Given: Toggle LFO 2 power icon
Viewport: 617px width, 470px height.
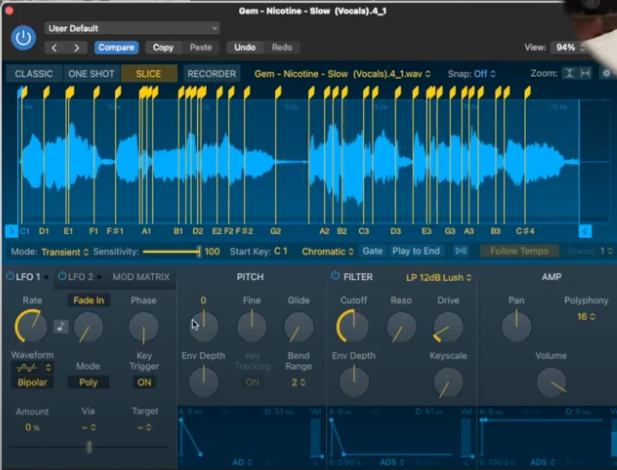Looking at the screenshot, I should [x=62, y=276].
